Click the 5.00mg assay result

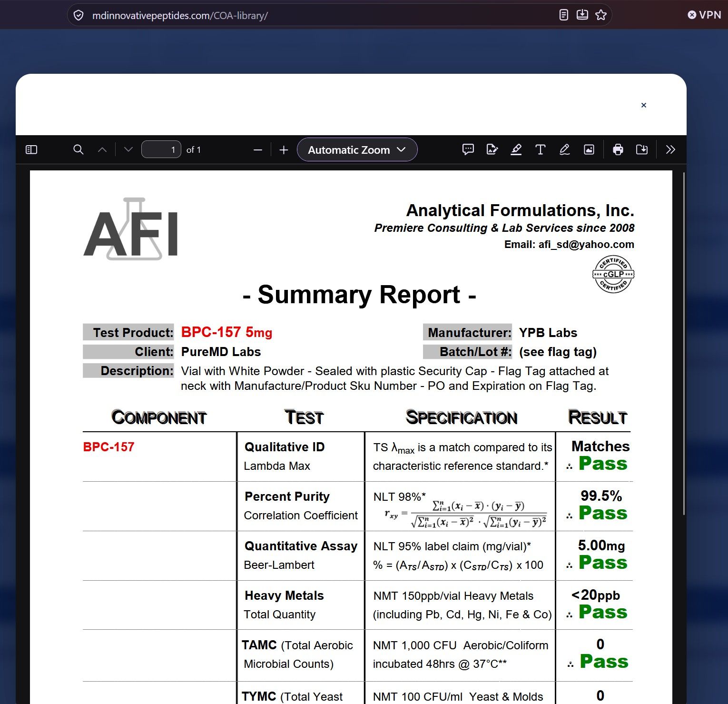[601, 545]
